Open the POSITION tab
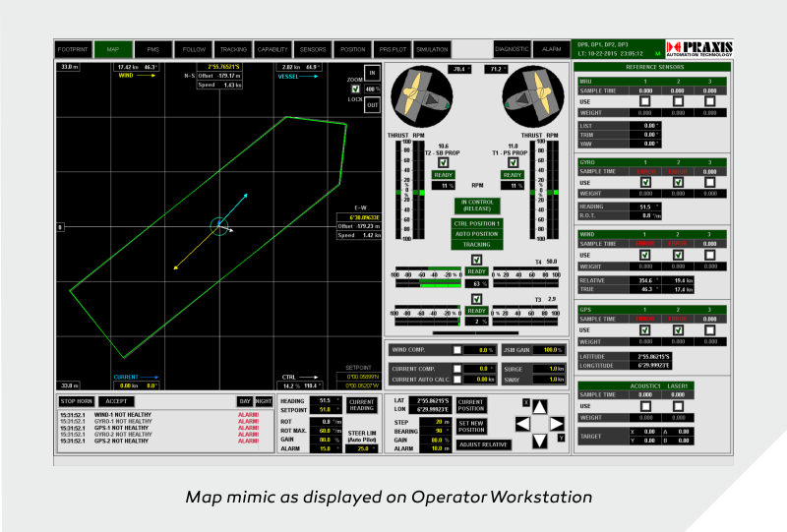Image resolution: width=787 pixels, height=532 pixels. (353, 49)
